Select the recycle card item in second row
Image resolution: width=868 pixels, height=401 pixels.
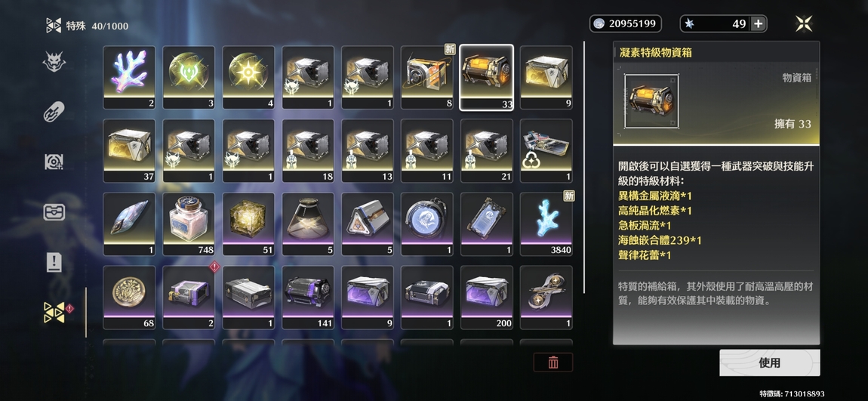(546, 150)
